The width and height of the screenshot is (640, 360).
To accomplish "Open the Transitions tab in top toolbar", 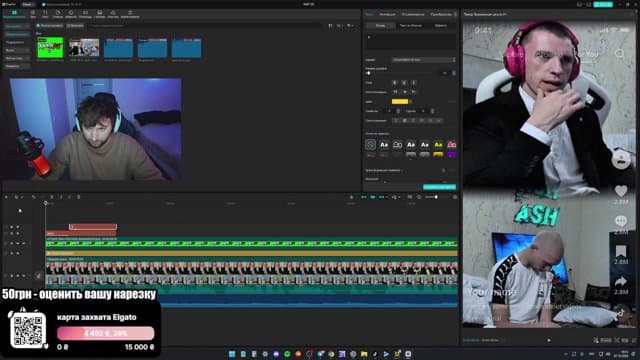I will [x=85, y=14].
